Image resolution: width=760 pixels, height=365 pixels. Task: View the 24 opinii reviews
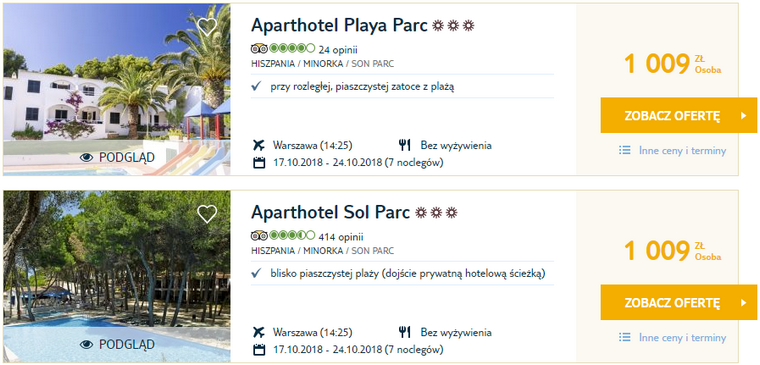338,49
